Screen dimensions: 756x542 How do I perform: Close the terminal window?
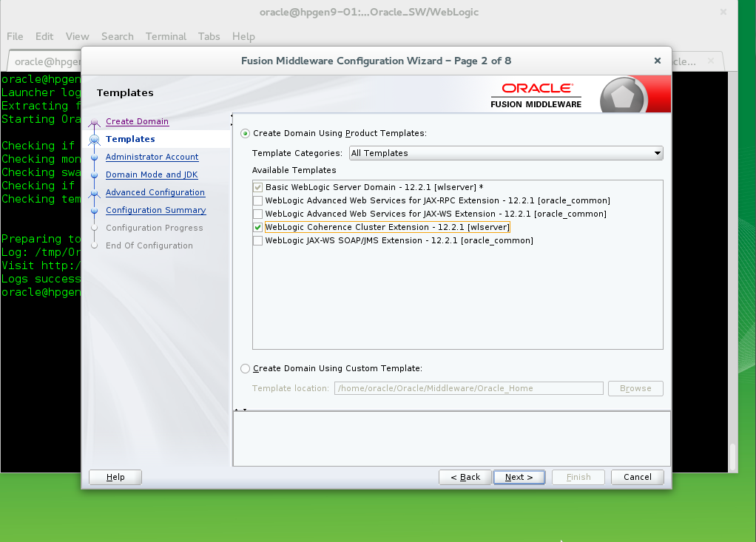pos(722,13)
